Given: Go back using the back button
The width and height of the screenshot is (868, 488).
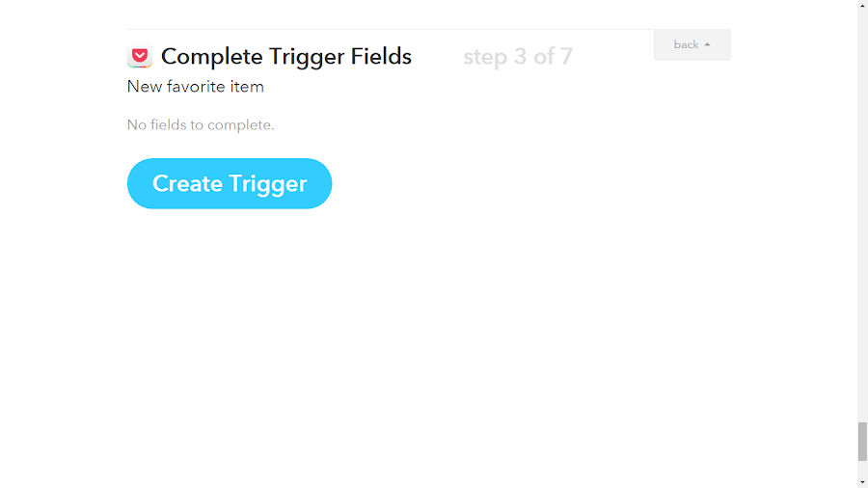Looking at the screenshot, I should 692,44.
